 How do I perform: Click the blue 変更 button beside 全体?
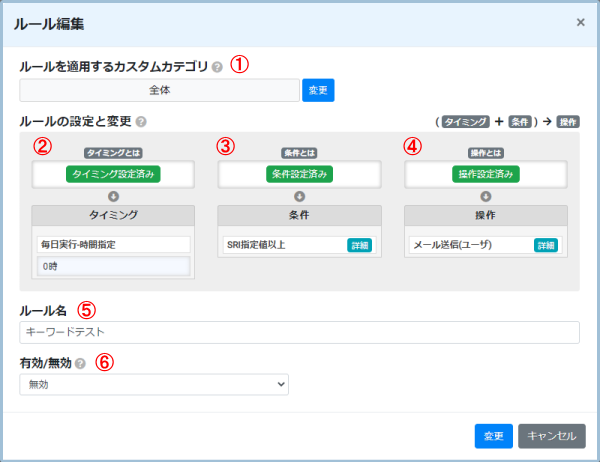pos(318,90)
